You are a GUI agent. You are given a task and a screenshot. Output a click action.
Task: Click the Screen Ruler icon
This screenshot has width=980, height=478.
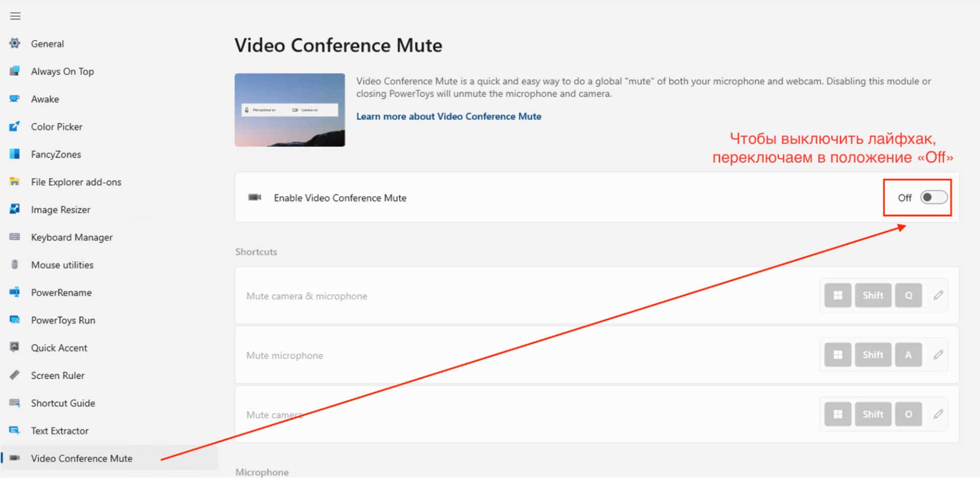tap(15, 375)
